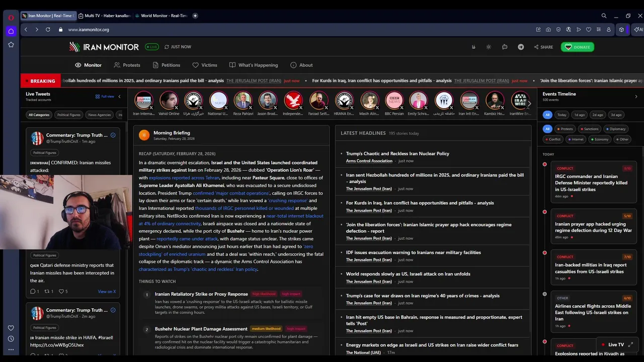Image resolution: width=644 pixels, height=362 pixels.
Task: Switch to the Multi TV browser tab
Action: pos(104,16)
